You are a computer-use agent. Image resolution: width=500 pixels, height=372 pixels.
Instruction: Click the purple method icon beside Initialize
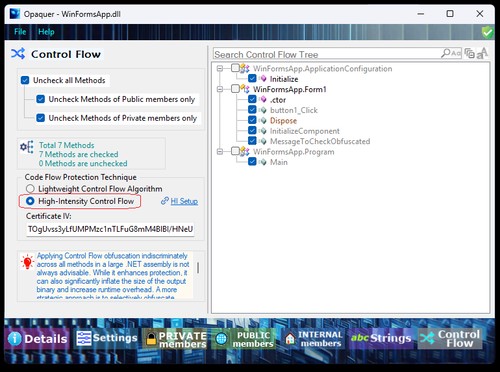click(263, 79)
